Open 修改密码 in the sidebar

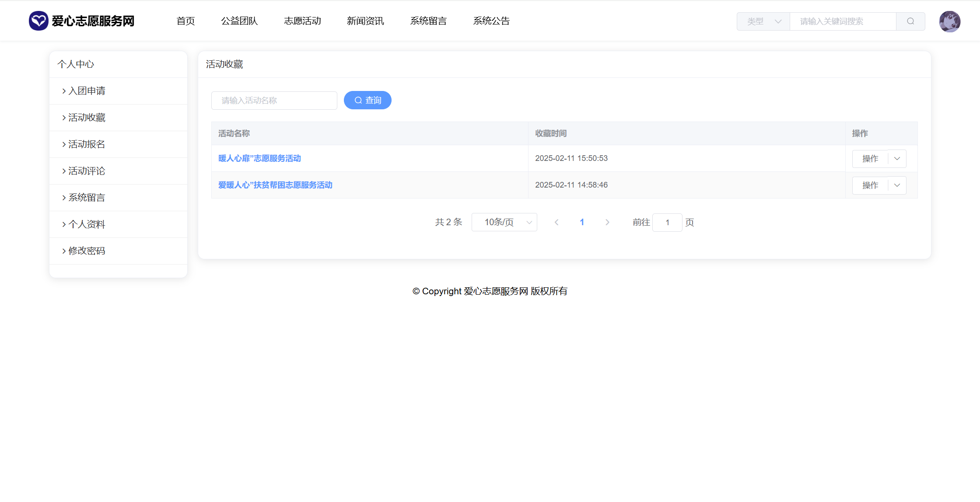pyautogui.click(x=87, y=251)
